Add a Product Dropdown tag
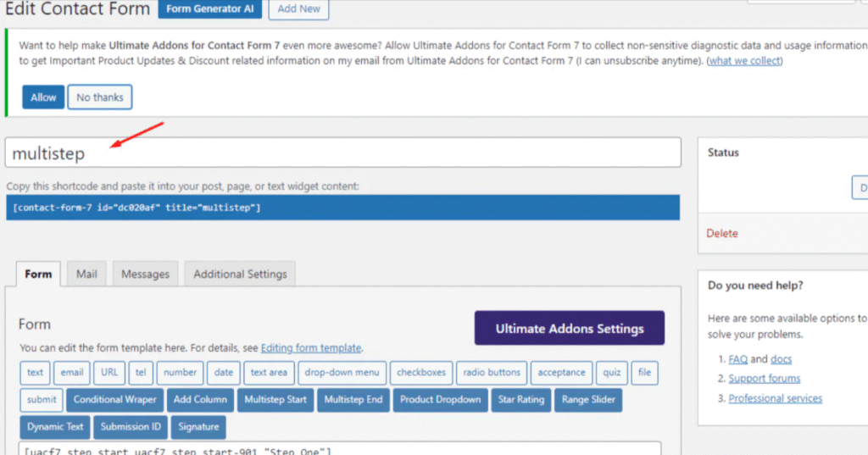The image size is (868, 455). pyautogui.click(x=440, y=400)
